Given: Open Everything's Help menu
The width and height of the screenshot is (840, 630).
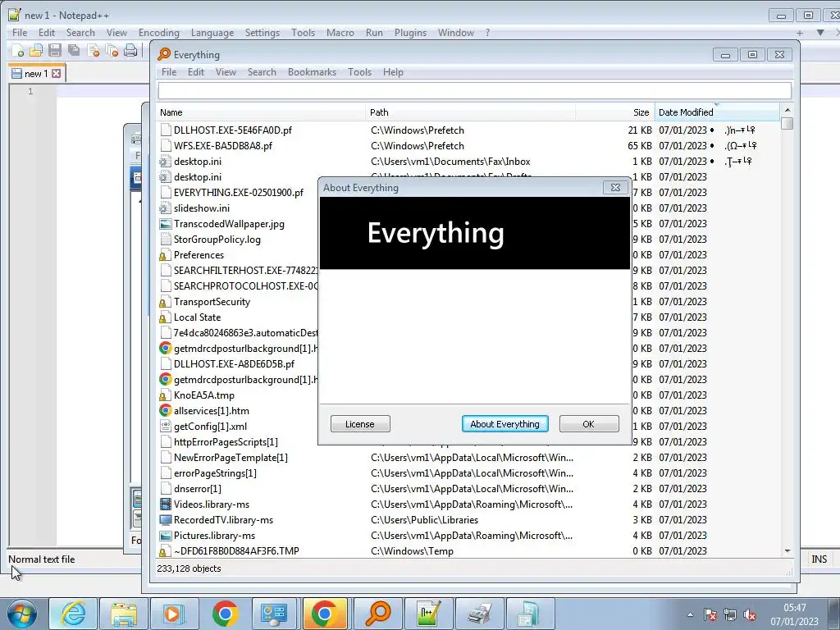Looking at the screenshot, I should pyautogui.click(x=393, y=72).
